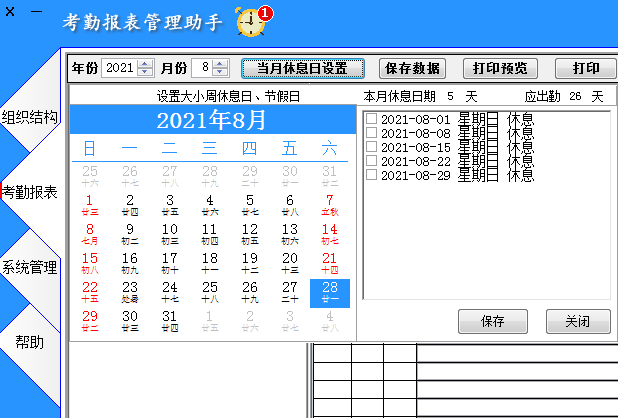Select August 30 on the calendar
Screen dimensions: 618x418
point(130,321)
